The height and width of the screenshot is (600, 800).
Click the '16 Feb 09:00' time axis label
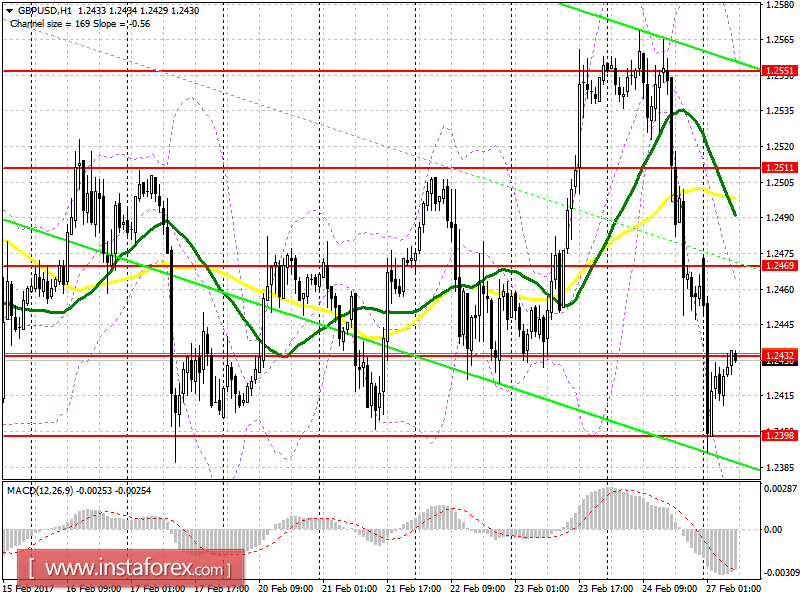tap(93, 589)
